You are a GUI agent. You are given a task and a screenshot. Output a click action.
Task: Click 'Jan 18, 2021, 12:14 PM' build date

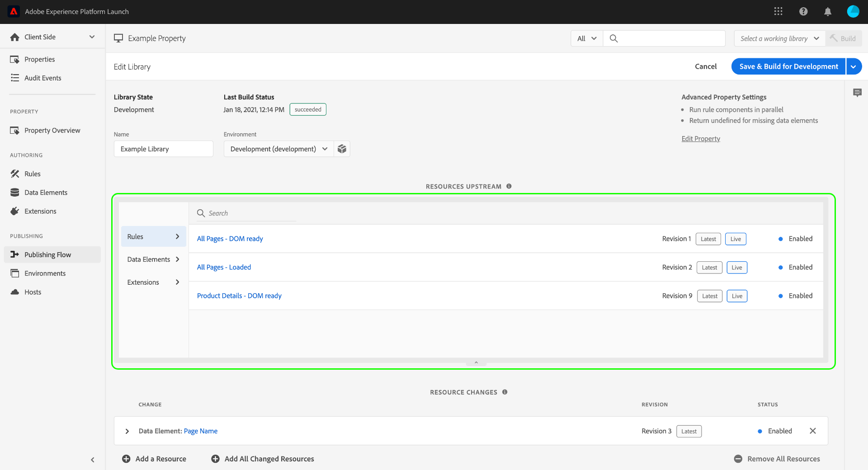(254, 109)
